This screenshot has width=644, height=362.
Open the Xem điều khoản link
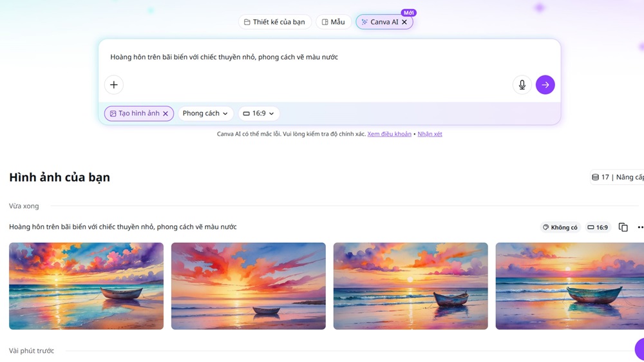[x=389, y=134]
